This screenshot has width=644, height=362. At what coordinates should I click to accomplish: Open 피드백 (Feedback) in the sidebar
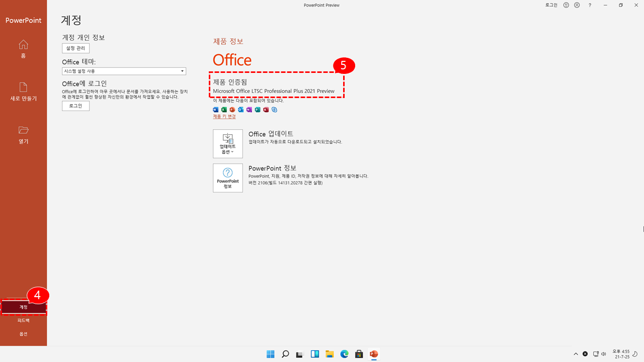(23, 320)
